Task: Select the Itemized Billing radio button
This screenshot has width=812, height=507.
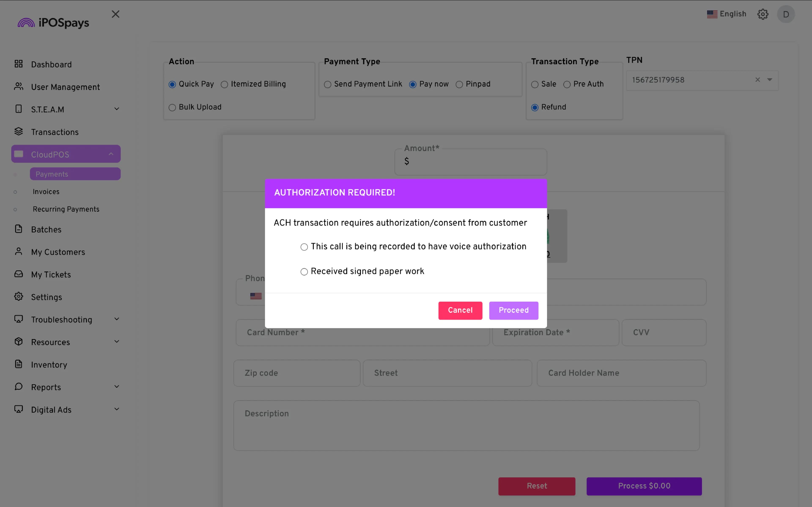Action: 225,84
